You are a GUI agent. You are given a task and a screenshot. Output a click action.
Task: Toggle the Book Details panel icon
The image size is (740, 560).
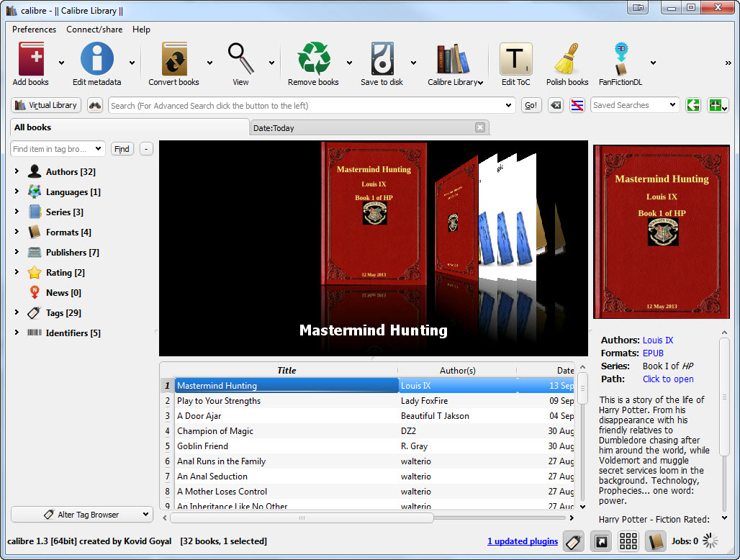656,541
